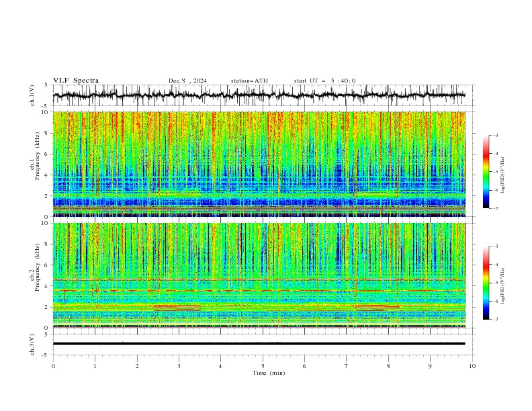Viewport: 532px width, 411px height.
Task: Click the '-7' value on the lower colorbar
Action: click(x=495, y=320)
